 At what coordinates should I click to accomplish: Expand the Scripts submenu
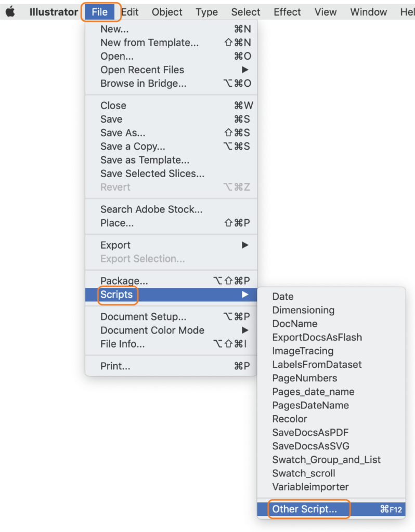(117, 295)
